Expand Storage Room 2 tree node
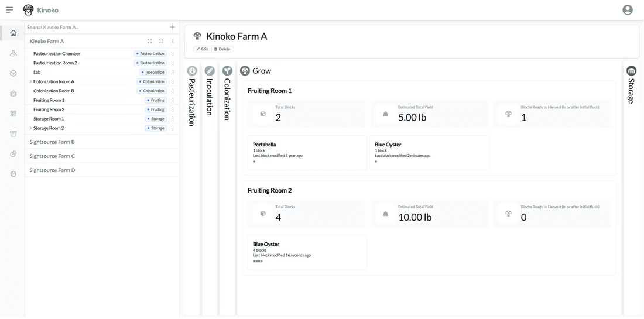This screenshot has width=644, height=319. [x=30, y=128]
